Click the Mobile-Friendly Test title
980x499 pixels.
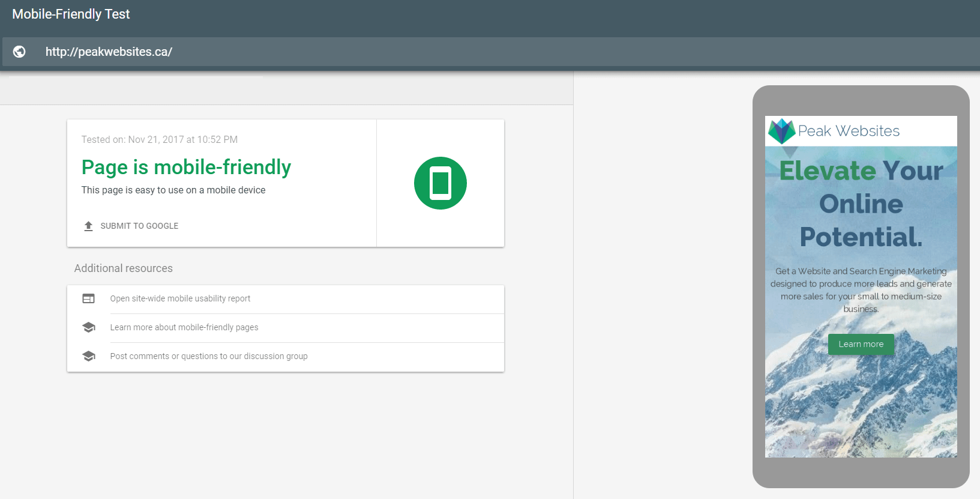[71, 14]
